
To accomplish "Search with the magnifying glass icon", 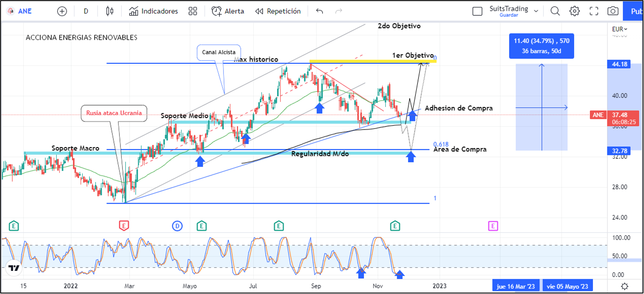I will [x=555, y=11].
